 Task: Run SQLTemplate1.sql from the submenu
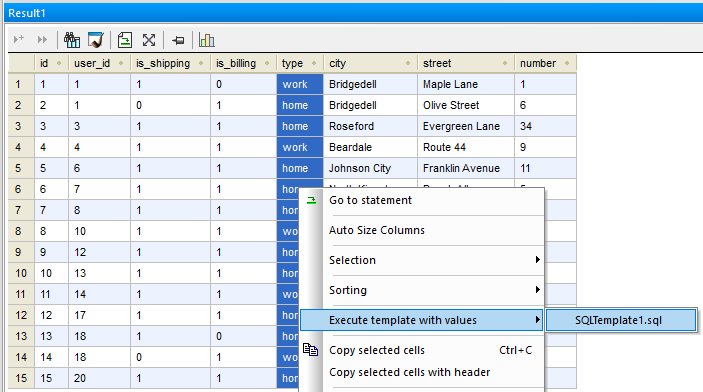(621, 320)
